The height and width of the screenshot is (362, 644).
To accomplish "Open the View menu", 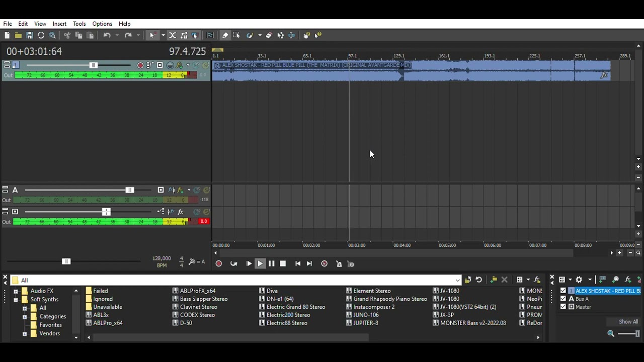I will (40, 24).
